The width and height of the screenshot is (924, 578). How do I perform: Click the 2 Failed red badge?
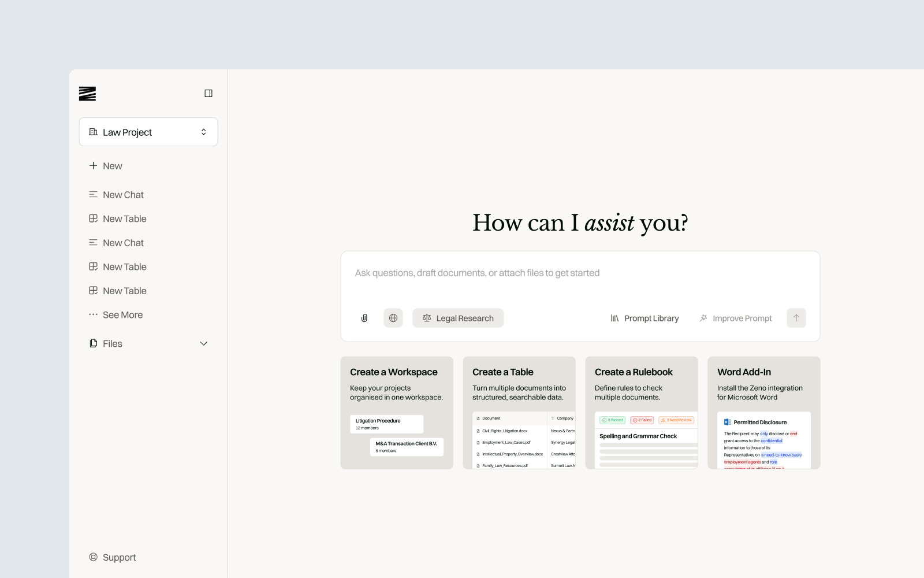pos(642,420)
